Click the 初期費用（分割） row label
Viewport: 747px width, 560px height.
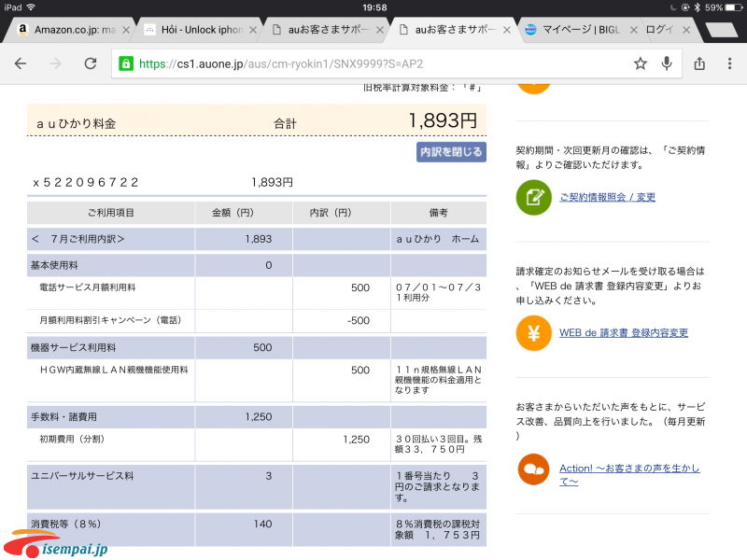pyautogui.click(x=72, y=439)
